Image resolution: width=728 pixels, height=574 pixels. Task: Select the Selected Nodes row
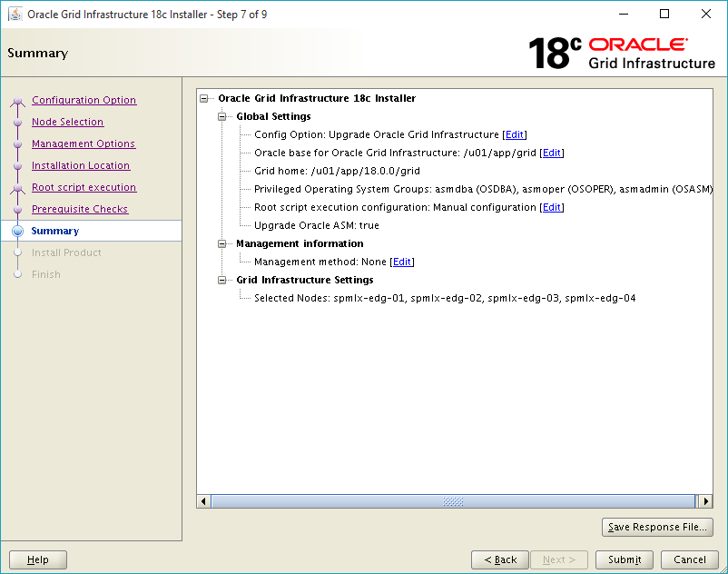445,298
